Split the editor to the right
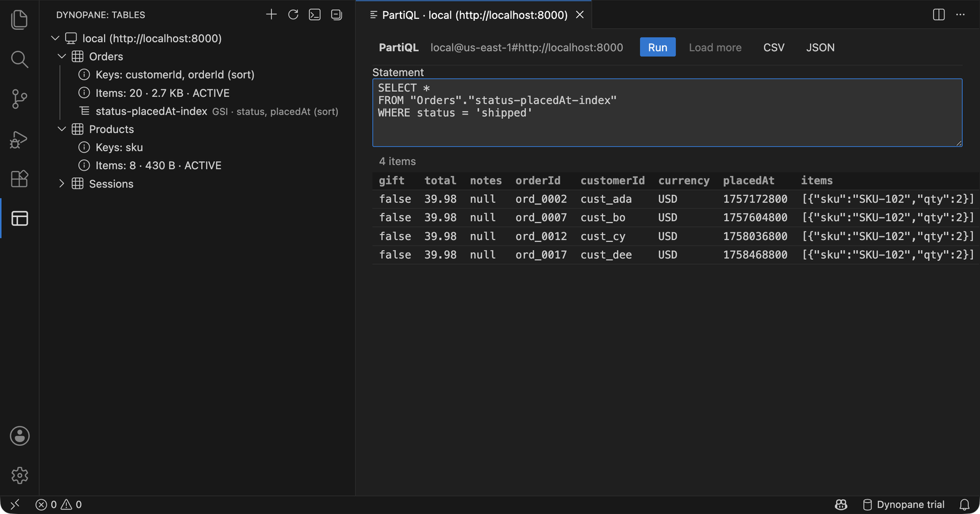Viewport: 980px width, 514px height. tap(939, 15)
